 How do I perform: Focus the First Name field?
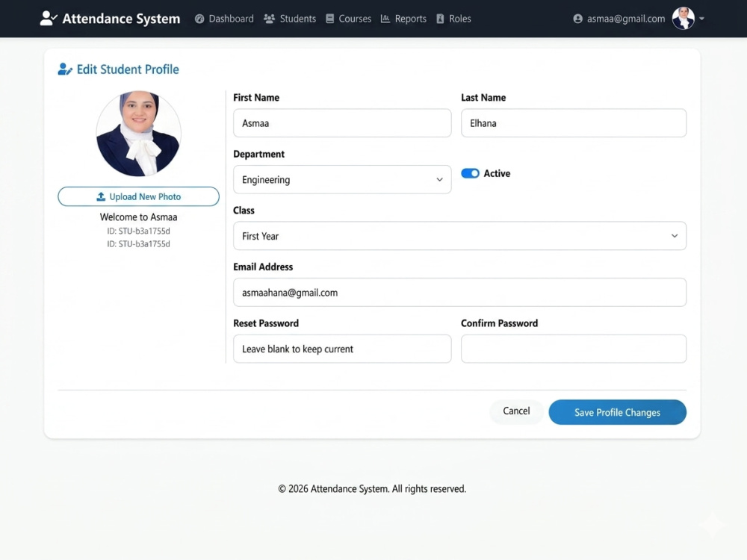pyautogui.click(x=342, y=123)
